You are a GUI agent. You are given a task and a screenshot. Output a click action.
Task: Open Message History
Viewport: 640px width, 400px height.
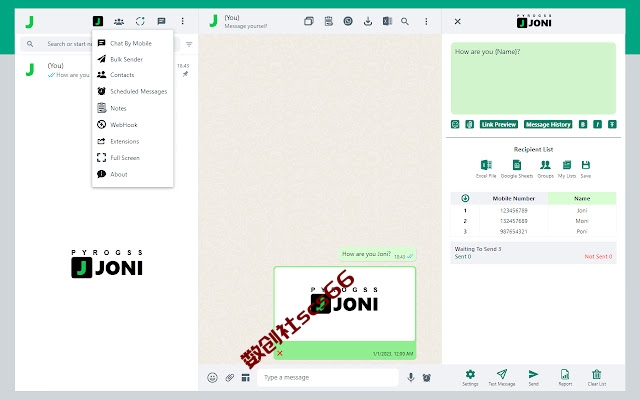[548, 124]
